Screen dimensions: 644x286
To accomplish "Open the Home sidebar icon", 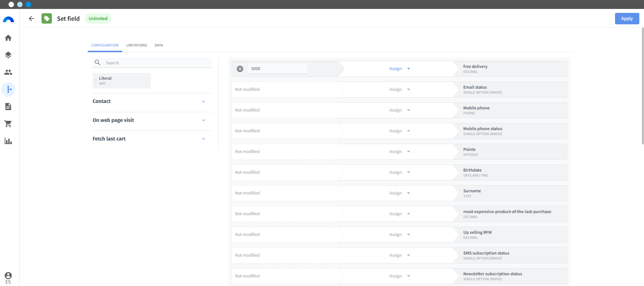I will (8, 38).
